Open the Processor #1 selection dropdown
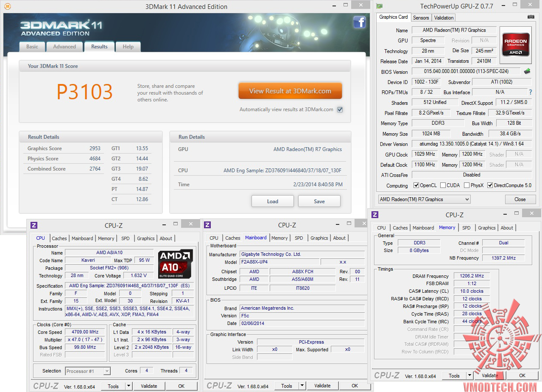 88,371
